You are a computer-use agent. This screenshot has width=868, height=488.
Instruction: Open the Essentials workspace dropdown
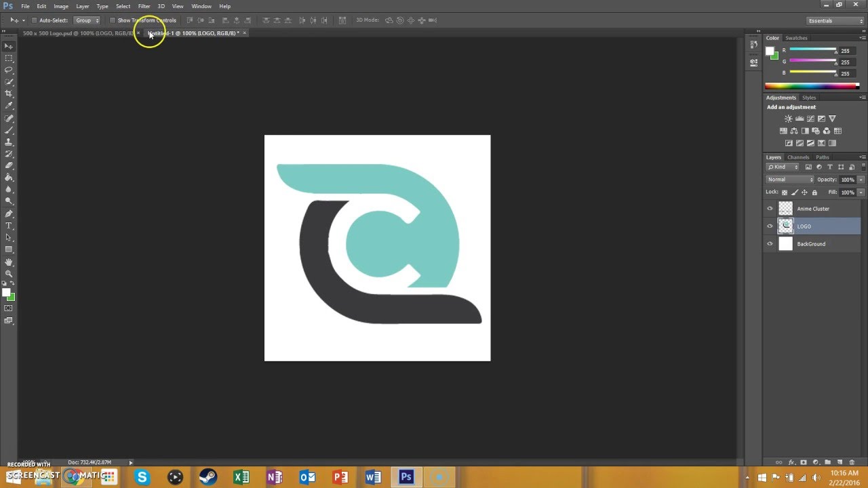pyautogui.click(x=835, y=20)
